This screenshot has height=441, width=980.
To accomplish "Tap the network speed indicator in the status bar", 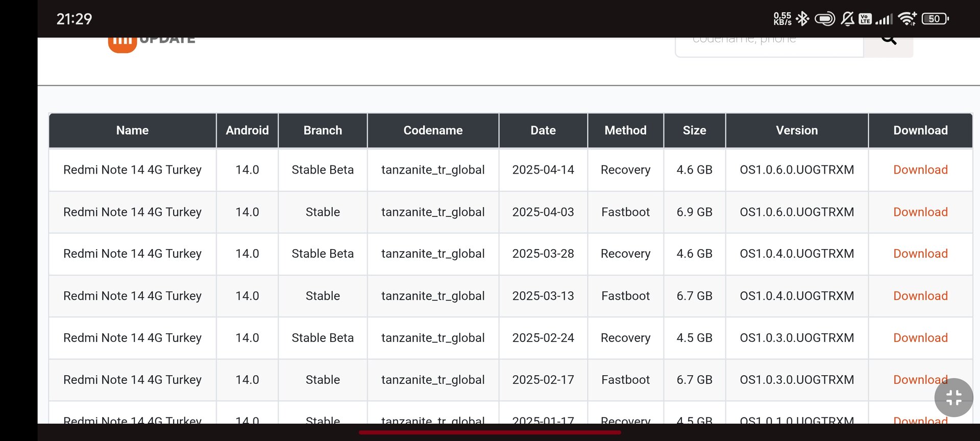I will coord(782,19).
